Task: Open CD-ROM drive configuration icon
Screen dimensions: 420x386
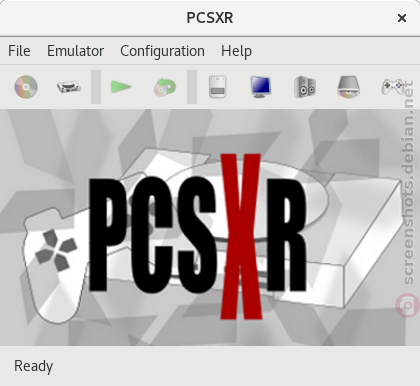Action: click(349, 87)
